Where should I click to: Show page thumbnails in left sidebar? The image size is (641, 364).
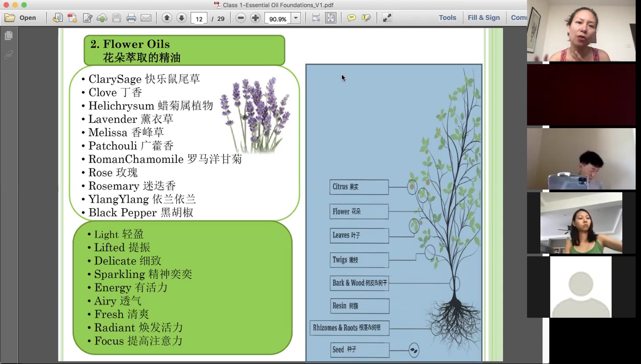[x=9, y=36]
